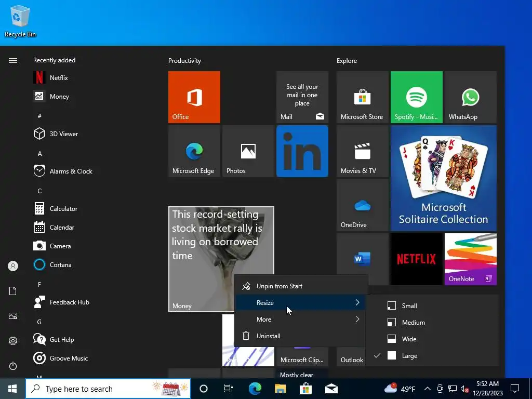Expand the Start menu hamburger navigation
Image resolution: width=532 pixels, height=399 pixels.
pyautogui.click(x=13, y=60)
